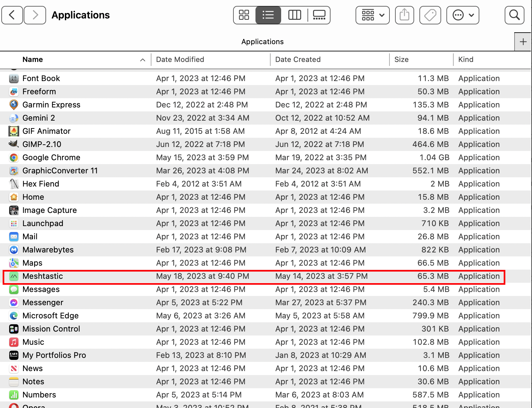Open the group-by options dropdown

[x=373, y=15]
